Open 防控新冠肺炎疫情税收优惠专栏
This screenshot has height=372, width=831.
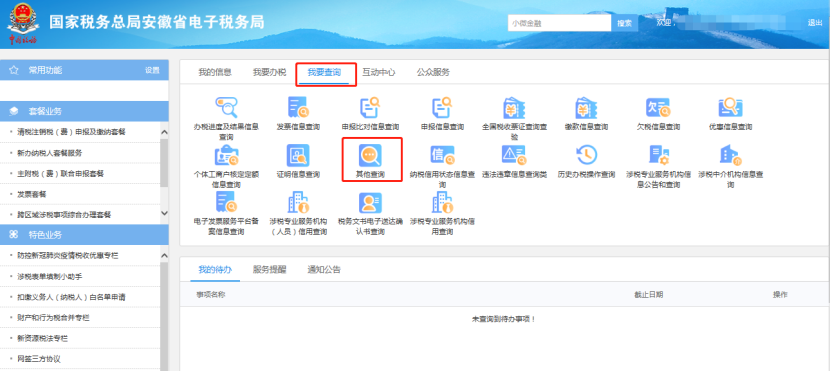(x=68, y=256)
